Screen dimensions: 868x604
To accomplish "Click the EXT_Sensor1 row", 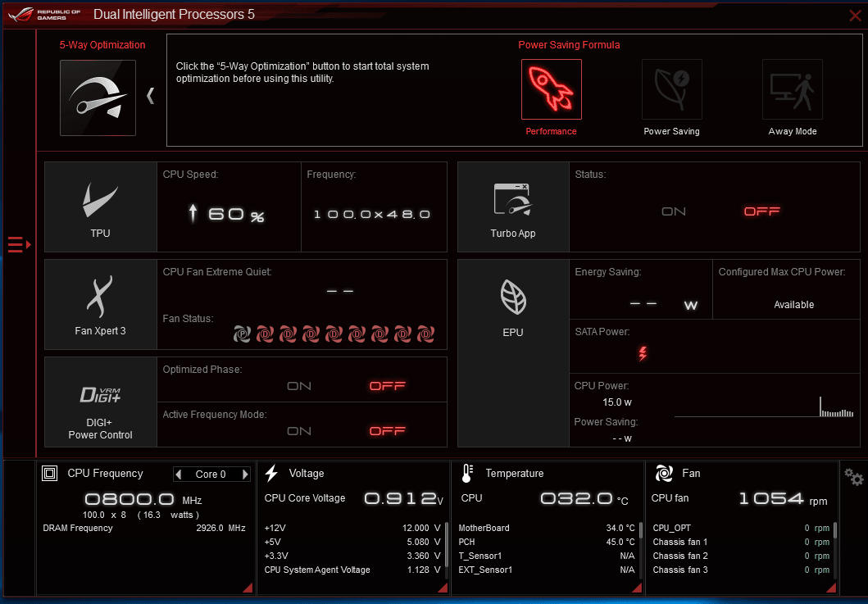I will (x=547, y=570).
